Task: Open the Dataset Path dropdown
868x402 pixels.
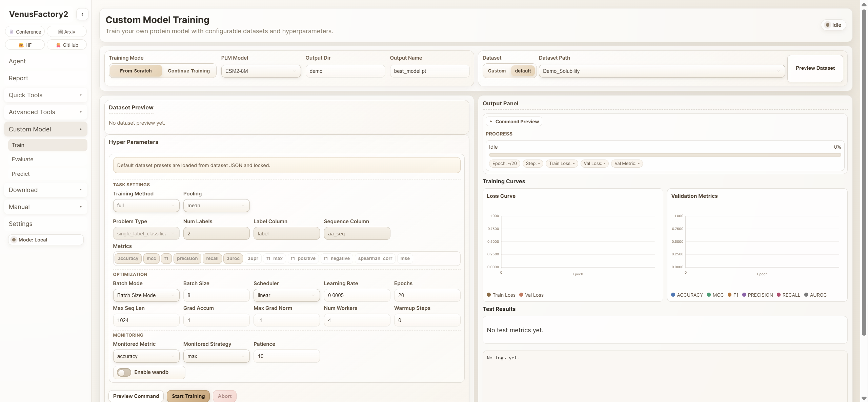Action: 662,71
